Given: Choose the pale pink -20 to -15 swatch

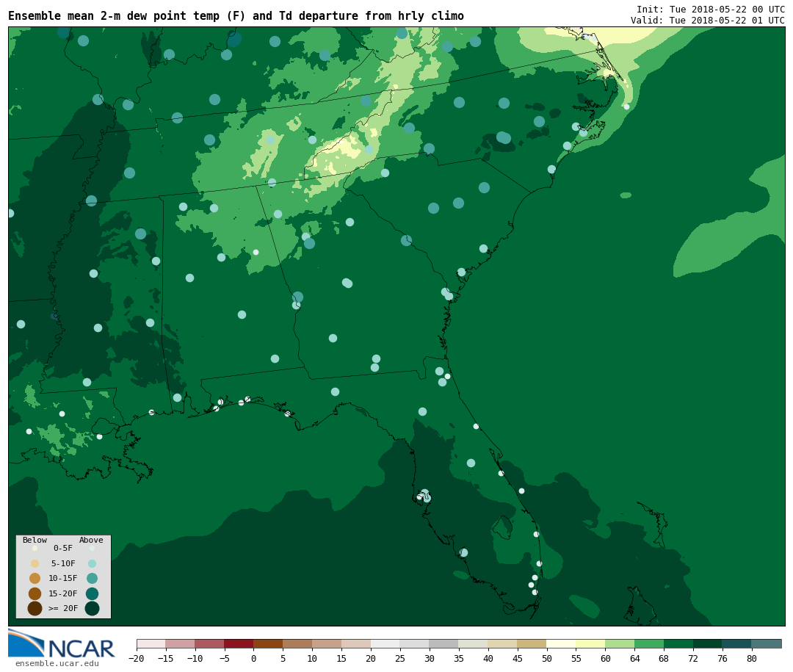Looking at the screenshot, I should pyautogui.click(x=151, y=644).
